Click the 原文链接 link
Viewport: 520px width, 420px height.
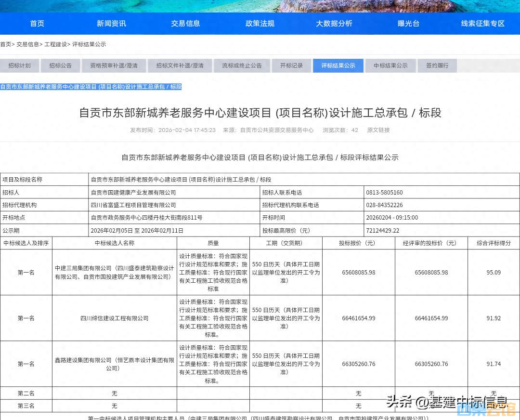tap(378, 130)
